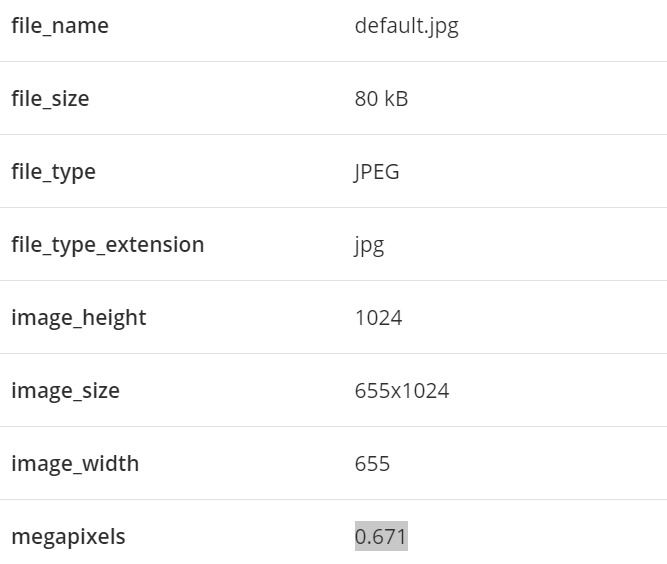This screenshot has width=667, height=564.
Task: Select the 80 kB file size value
Action: tap(381, 99)
